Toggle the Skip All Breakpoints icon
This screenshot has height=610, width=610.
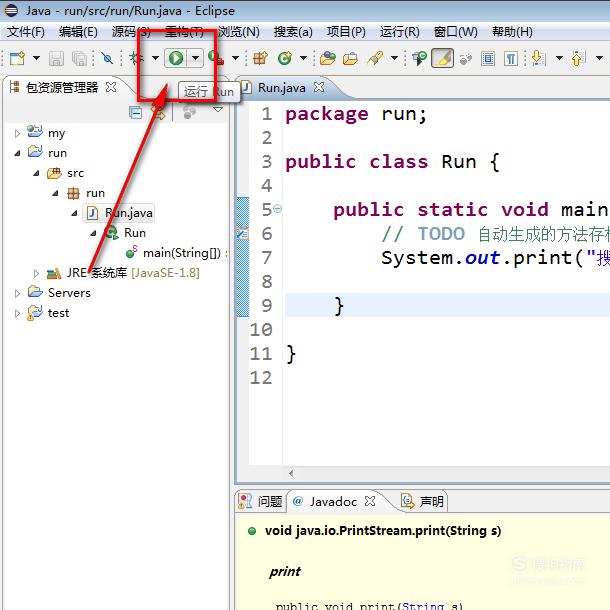click(x=107, y=58)
